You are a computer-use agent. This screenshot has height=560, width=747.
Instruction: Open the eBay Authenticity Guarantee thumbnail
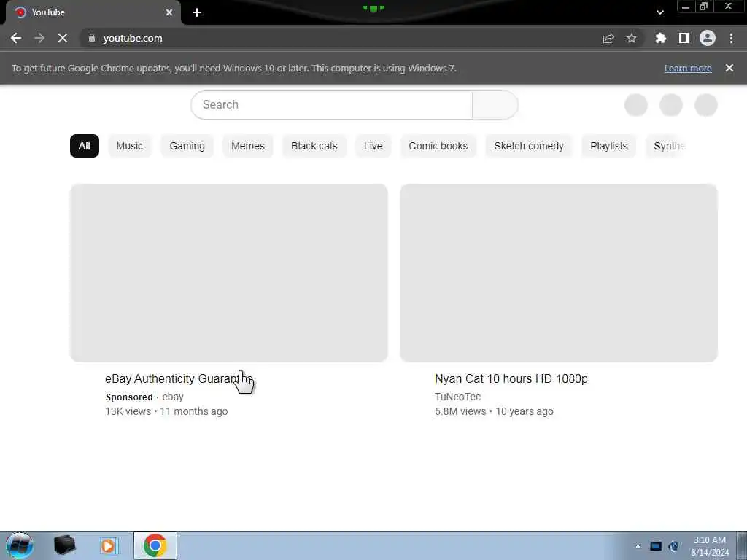[228, 273]
